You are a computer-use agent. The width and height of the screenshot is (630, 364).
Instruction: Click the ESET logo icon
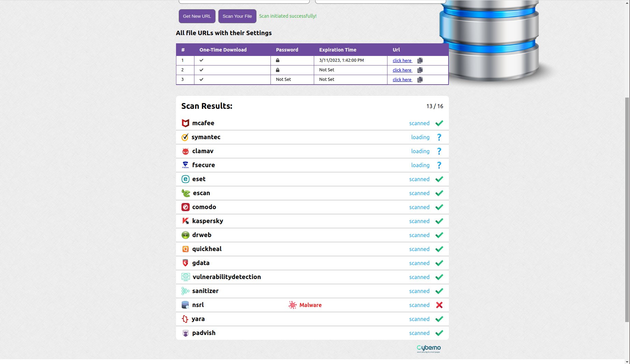point(185,179)
